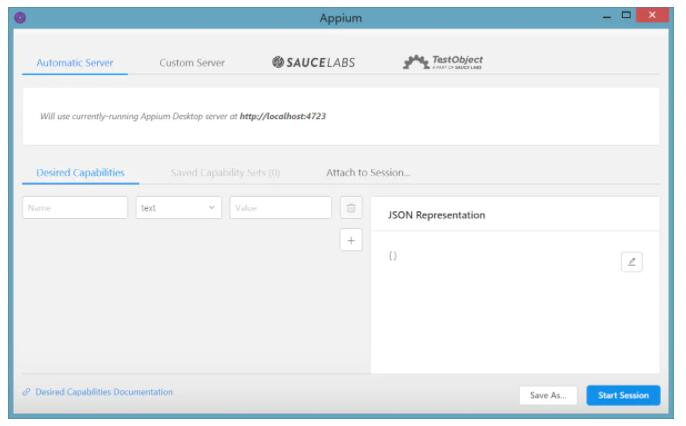Viewport: 686px width, 426px height.
Task: Maximize the Appium window
Action: coord(626,15)
